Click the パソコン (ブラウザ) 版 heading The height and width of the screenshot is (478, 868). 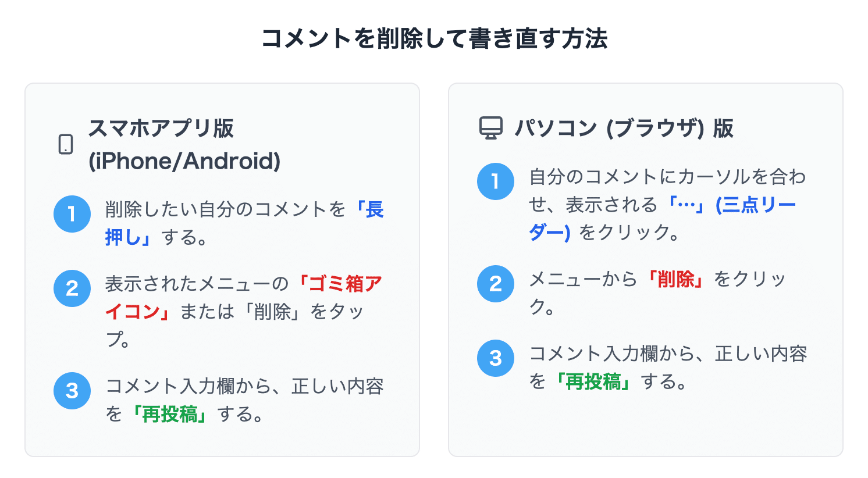(624, 128)
